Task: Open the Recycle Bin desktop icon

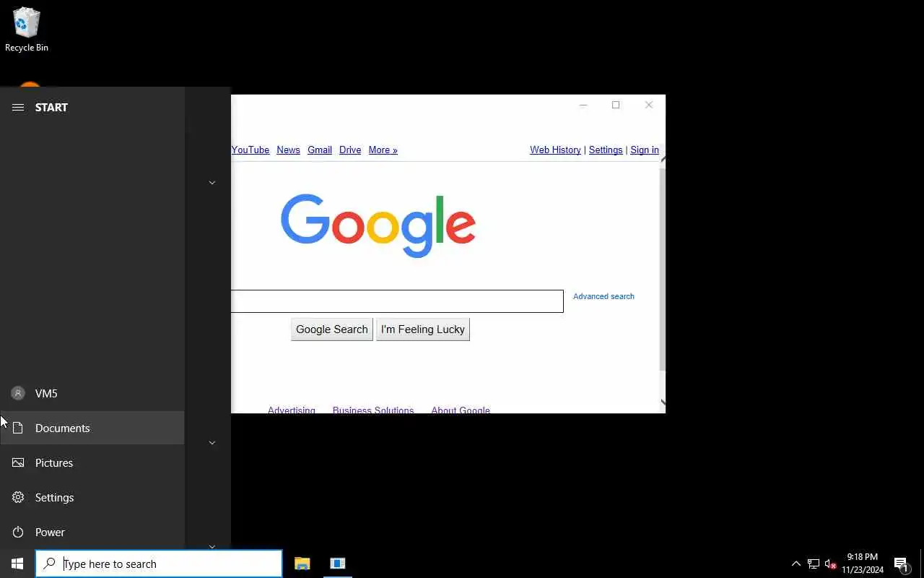Action: pos(27,30)
